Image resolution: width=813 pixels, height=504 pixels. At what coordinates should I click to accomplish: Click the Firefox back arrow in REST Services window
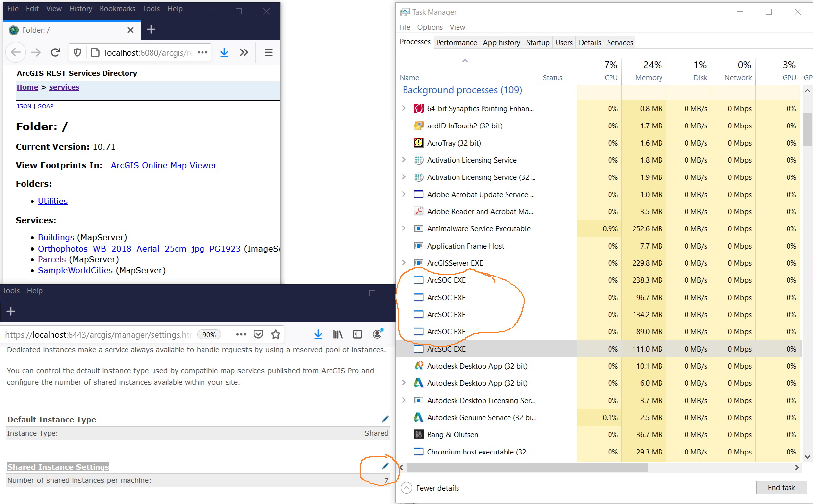point(16,52)
